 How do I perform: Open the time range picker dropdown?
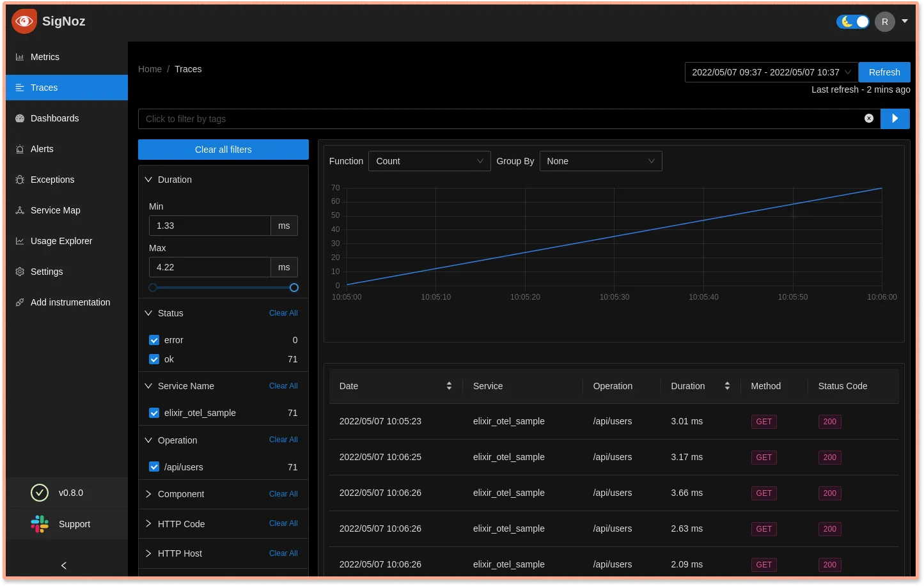point(772,72)
